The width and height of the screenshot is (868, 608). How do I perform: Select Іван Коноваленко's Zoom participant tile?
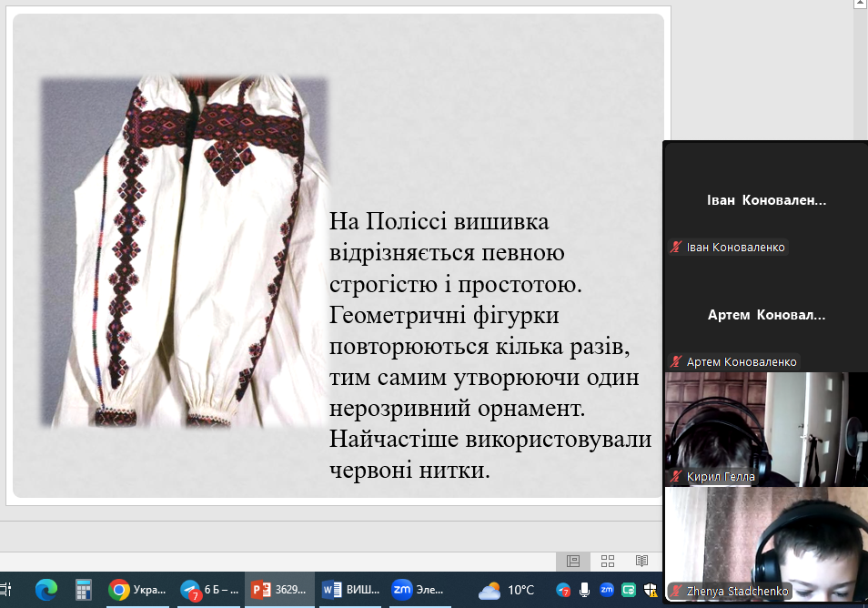[x=766, y=200]
